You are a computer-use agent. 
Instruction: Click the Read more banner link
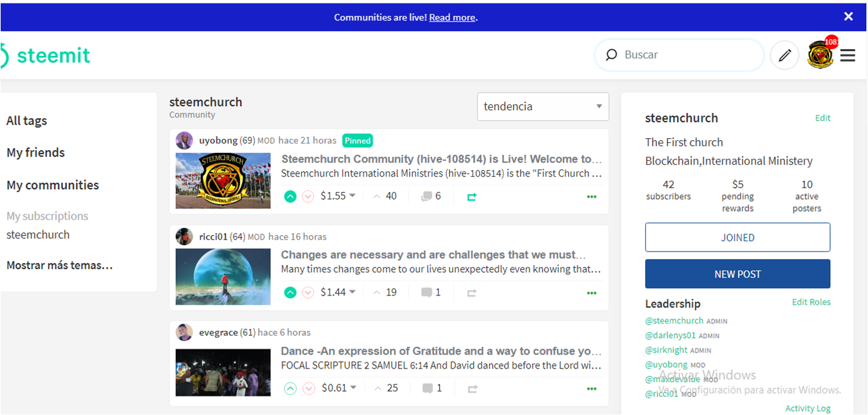click(x=452, y=17)
